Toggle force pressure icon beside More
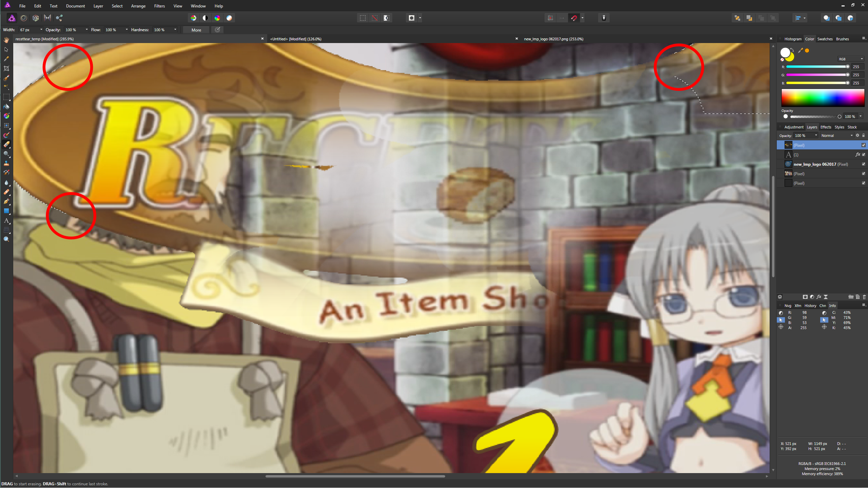The height and width of the screenshot is (488, 868). (218, 30)
